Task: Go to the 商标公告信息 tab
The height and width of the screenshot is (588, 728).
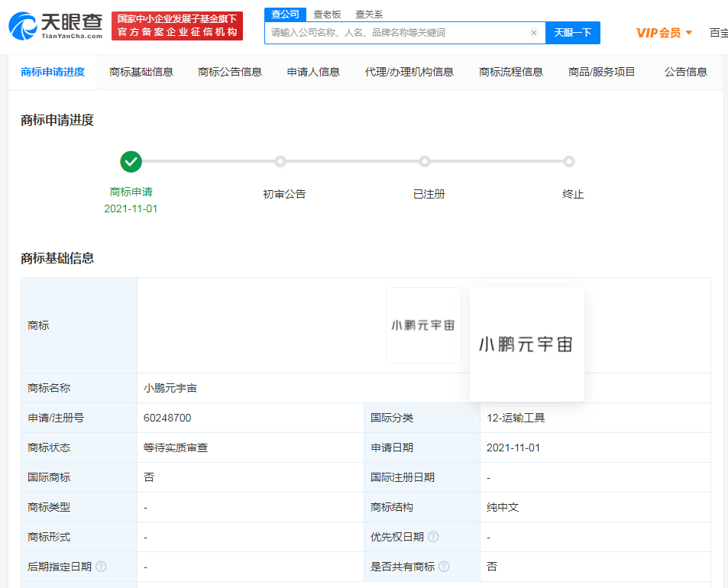Action: pos(230,72)
